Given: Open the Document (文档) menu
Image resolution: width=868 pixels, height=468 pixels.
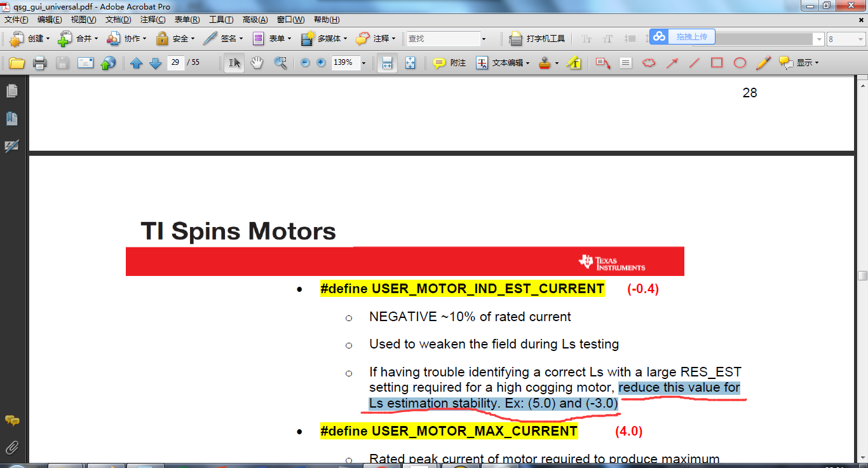Looking at the screenshot, I should click(x=118, y=20).
